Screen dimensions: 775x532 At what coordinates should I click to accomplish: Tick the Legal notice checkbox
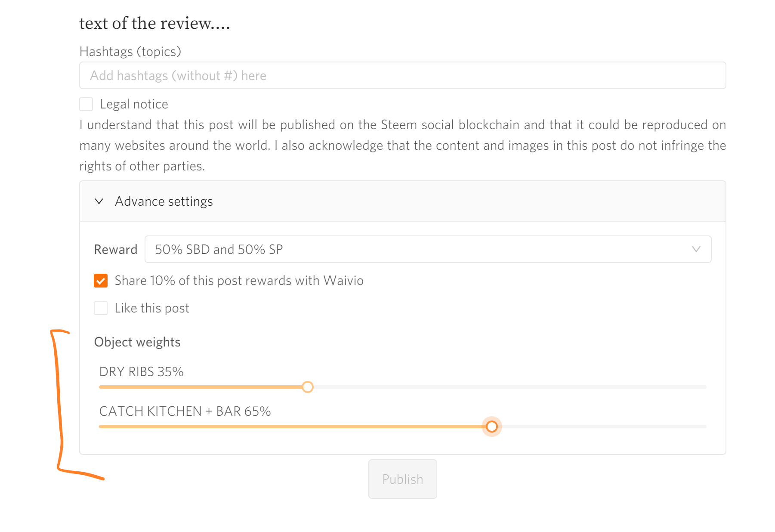coord(86,104)
